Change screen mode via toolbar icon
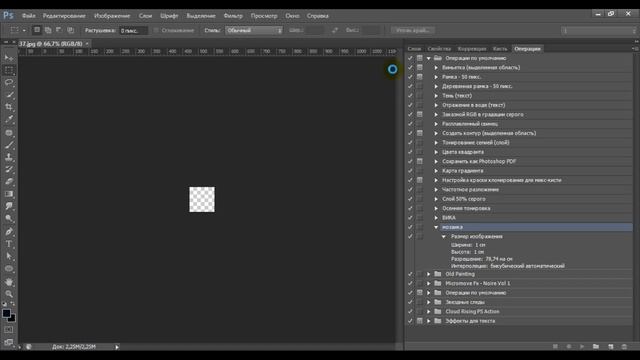 9,342
